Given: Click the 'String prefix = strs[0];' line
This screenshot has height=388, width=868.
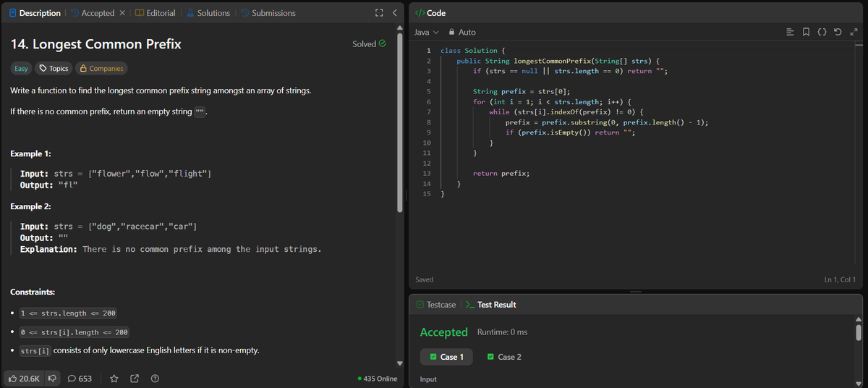Looking at the screenshot, I should [x=522, y=92].
